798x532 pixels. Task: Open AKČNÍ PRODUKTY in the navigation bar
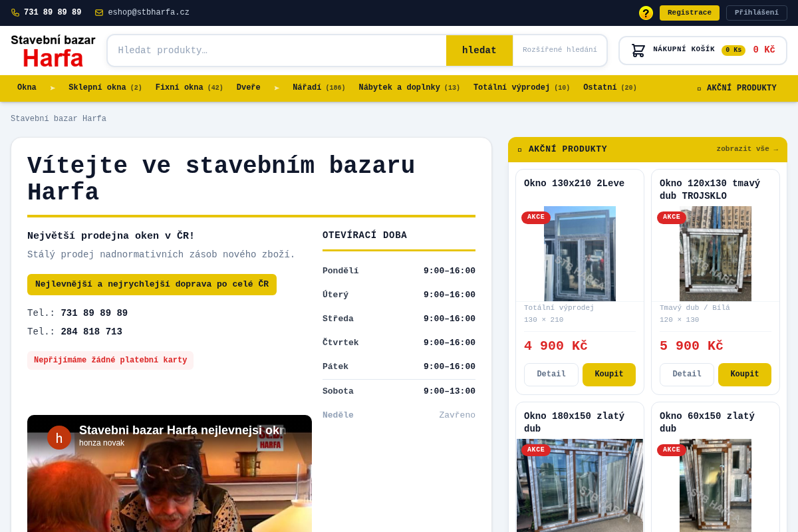coord(737,88)
